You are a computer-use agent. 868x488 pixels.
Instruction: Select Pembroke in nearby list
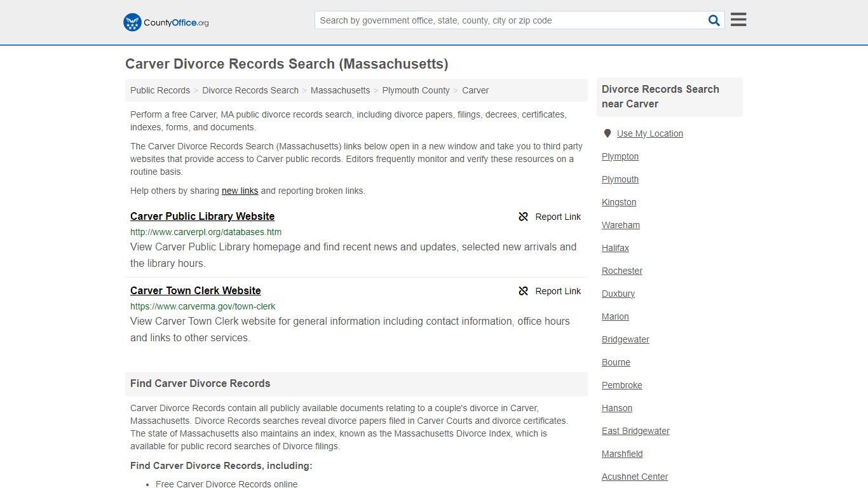tap(622, 385)
